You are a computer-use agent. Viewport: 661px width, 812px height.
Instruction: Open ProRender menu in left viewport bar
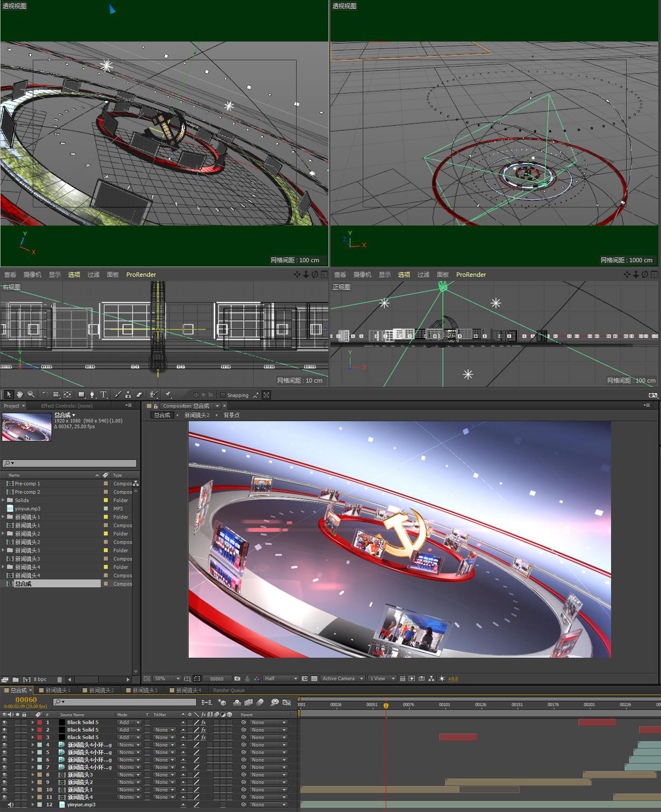(141, 275)
